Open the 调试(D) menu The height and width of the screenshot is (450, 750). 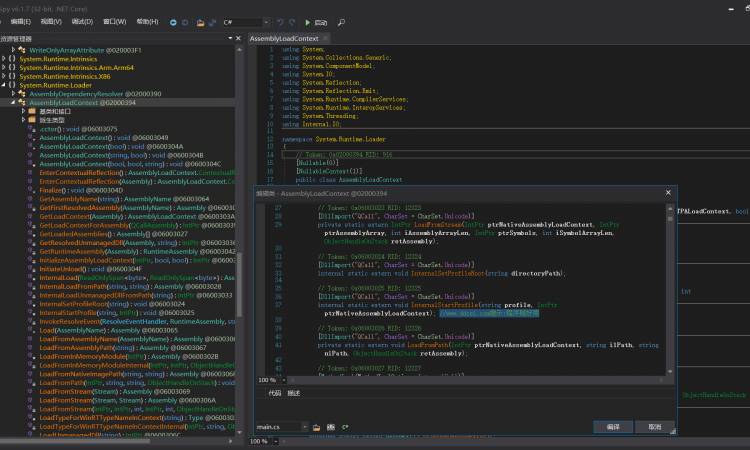[x=82, y=22]
